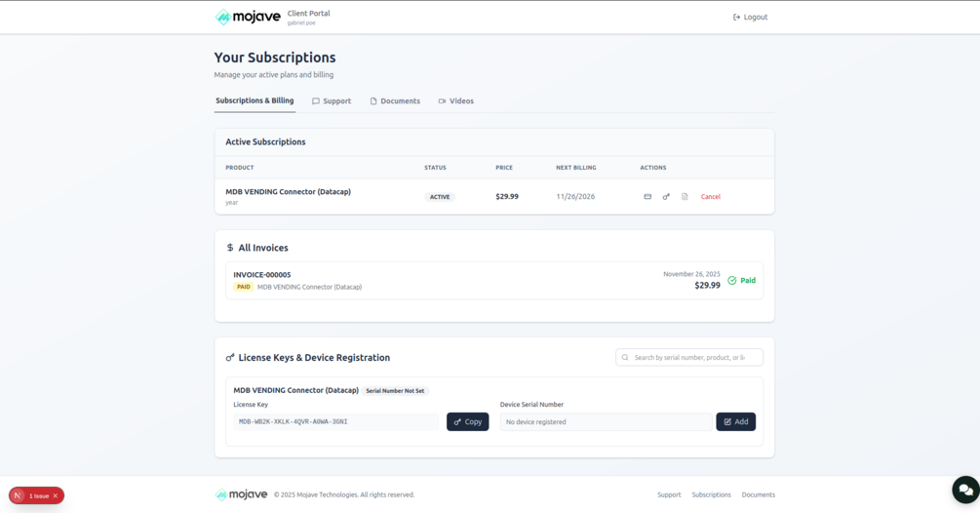Open the Subscriptions link in the footer
The width and height of the screenshot is (980, 513).
point(711,494)
